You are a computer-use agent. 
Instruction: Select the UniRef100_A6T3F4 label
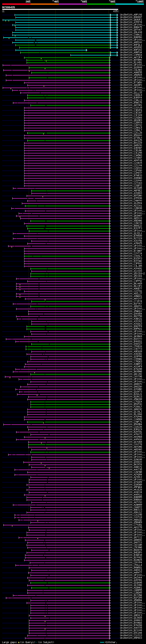pyautogui.click(x=131, y=58)
